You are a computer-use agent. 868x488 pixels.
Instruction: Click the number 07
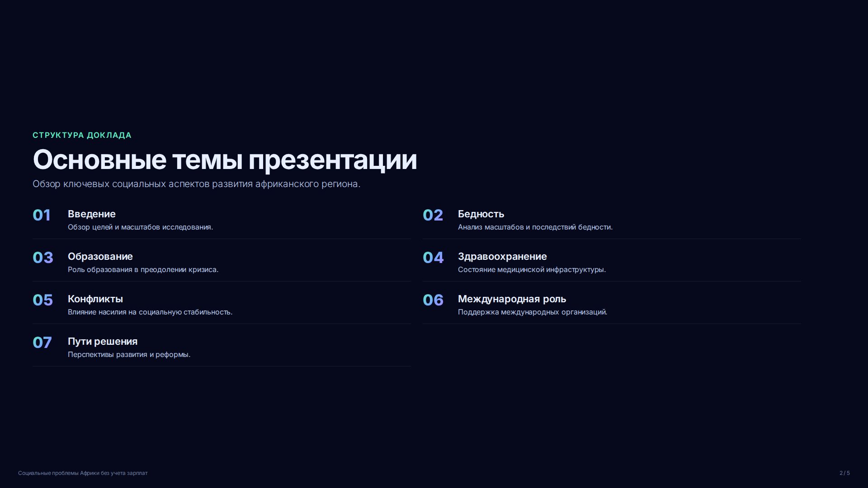tap(42, 343)
